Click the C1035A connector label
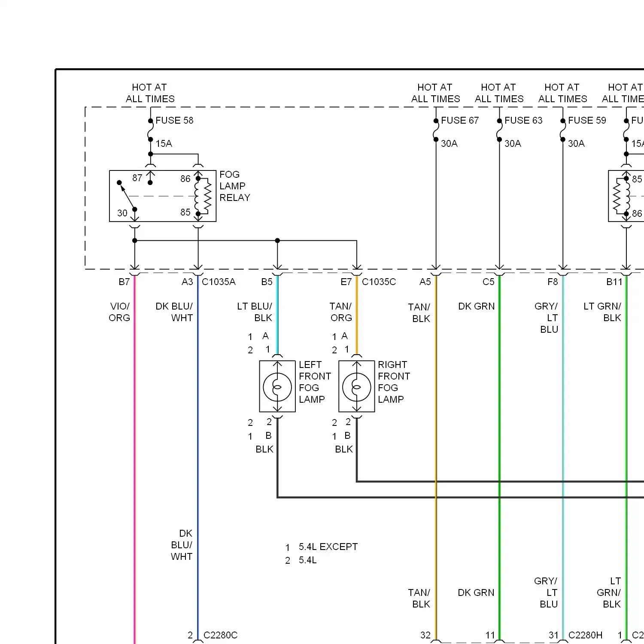This screenshot has height=644, width=644. point(219,282)
